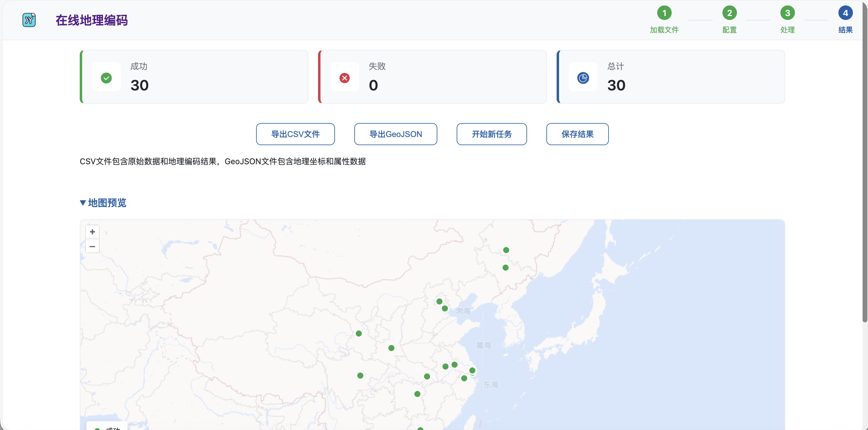Click the step 3 处理 circle icon

click(x=788, y=13)
